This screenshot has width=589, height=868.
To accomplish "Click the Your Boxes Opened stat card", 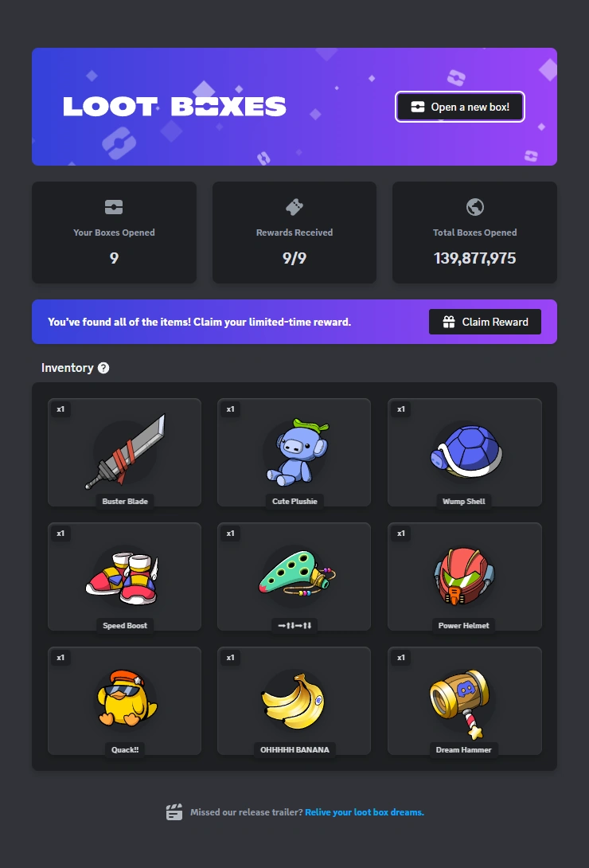I will tap(114, 233).
